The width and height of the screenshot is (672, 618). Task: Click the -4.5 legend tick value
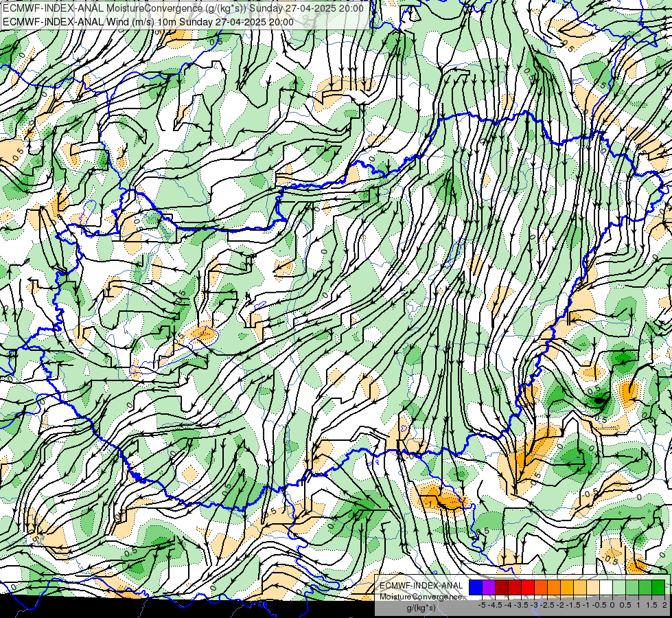tap(495, 605)
